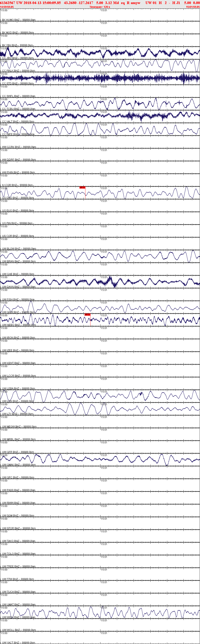
Task: Select the UW STOR BHZ station label
Action: pos(19,528)
